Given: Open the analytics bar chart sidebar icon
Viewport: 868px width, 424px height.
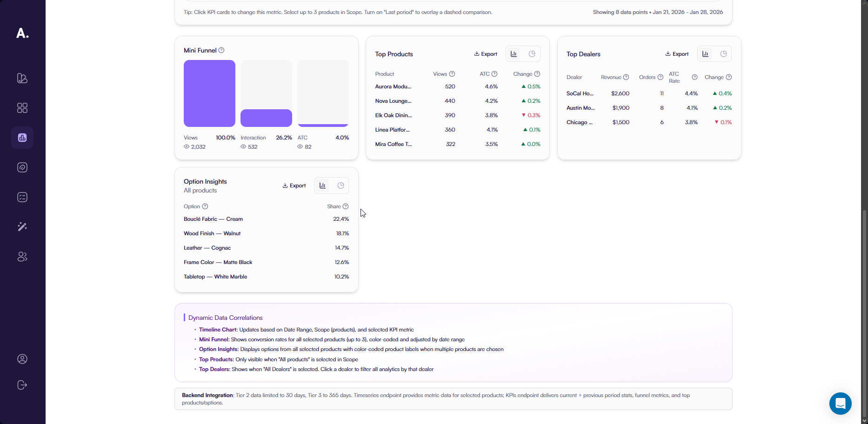Looking at the screenshot, I should tap(22, 138).
